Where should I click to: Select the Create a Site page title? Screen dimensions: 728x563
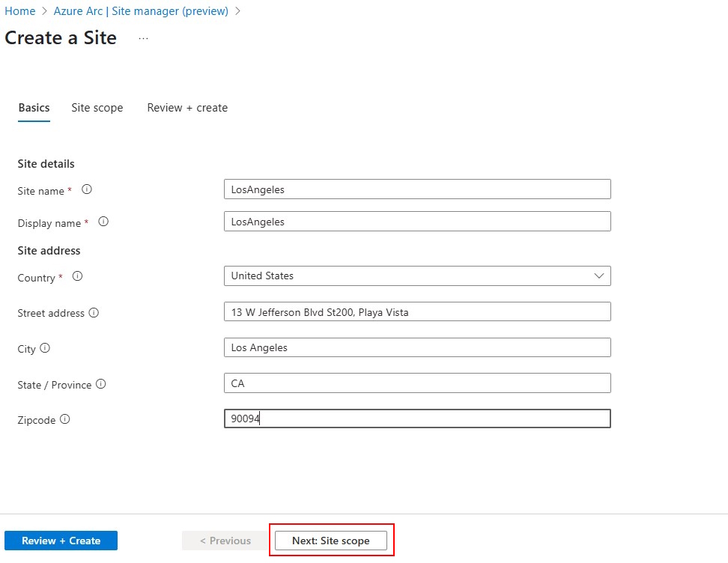point(61,37)
